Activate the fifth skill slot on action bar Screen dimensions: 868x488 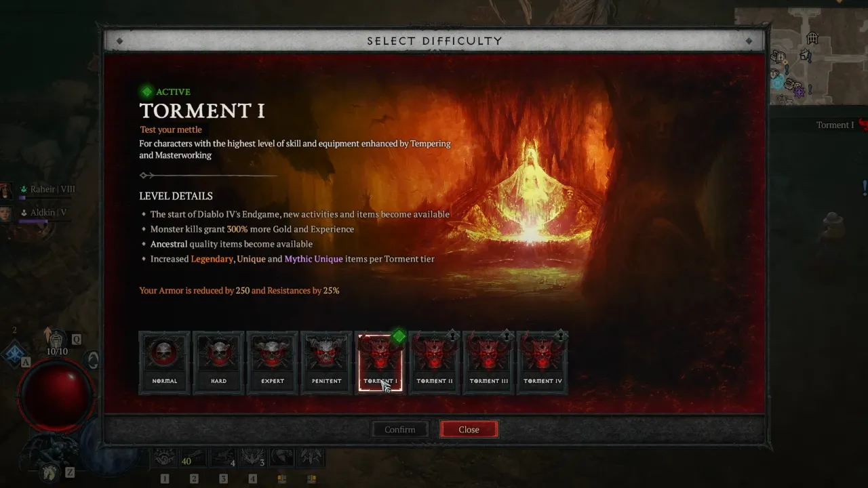[282, 457]
